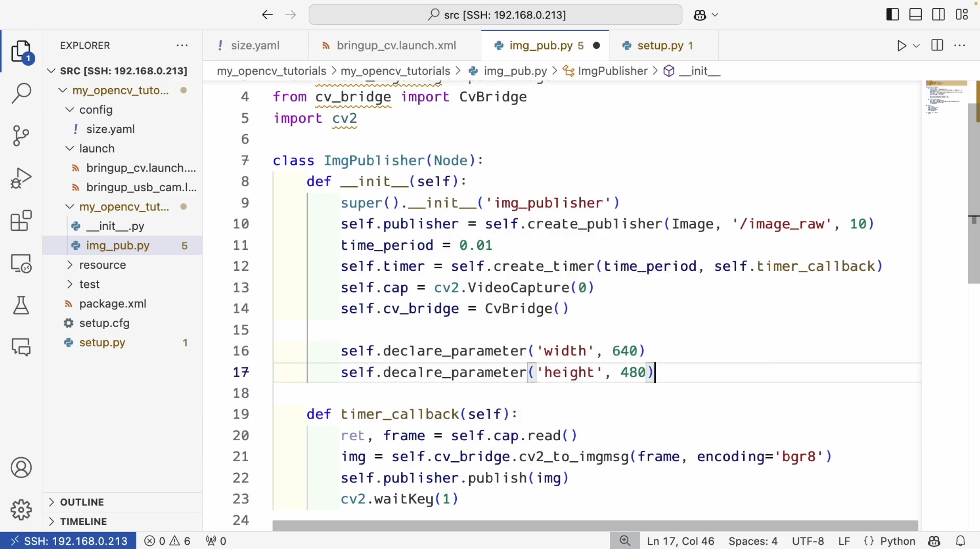Open the Manage gear settings icon
980x549 pixels.
(21, 510)
